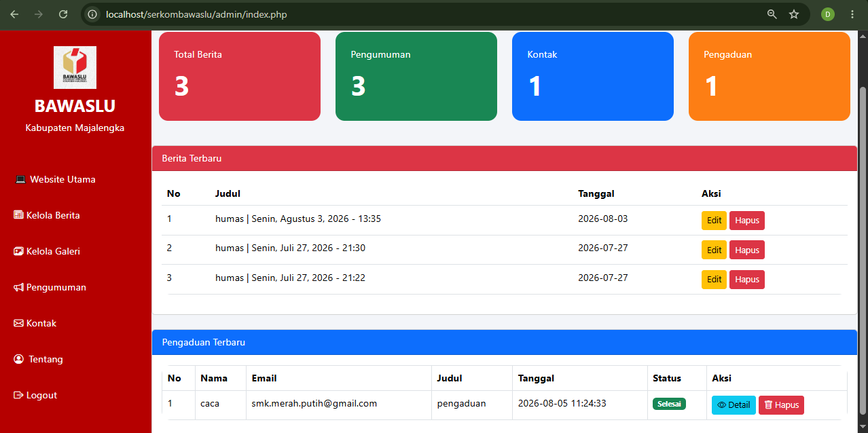The width and height of the screenshot is (868, 433).
Task: Click the zoom magnifier icon in the address bar
Action: 772,14
